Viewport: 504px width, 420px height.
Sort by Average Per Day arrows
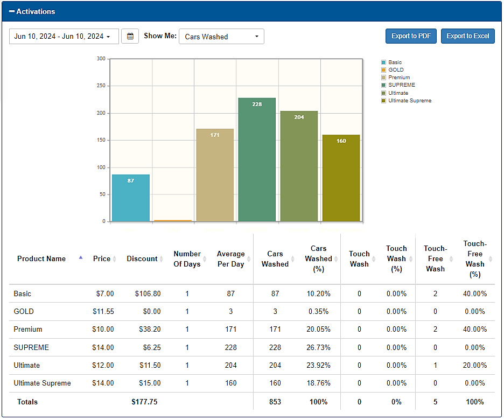click(x=248, y=259)
